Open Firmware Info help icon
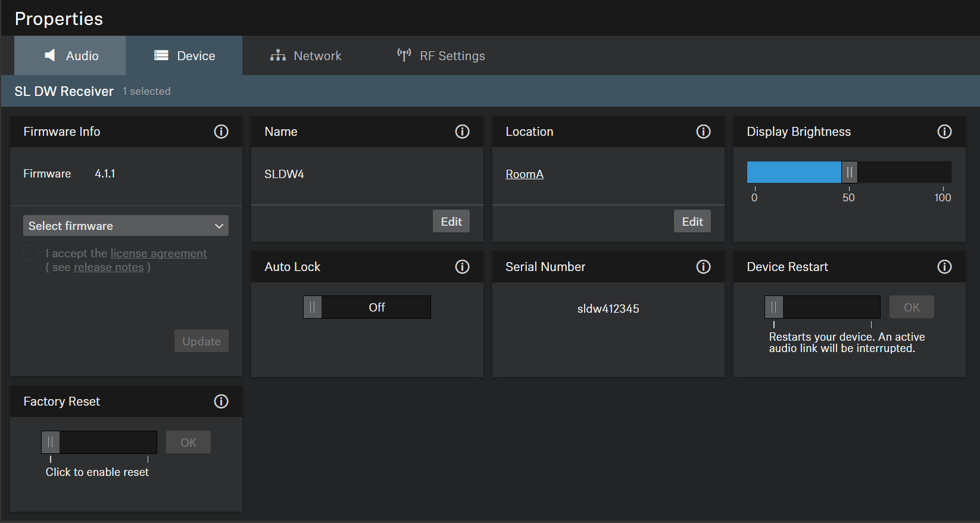This screenshot has width=980, height=523. click(x=221, y=132)
